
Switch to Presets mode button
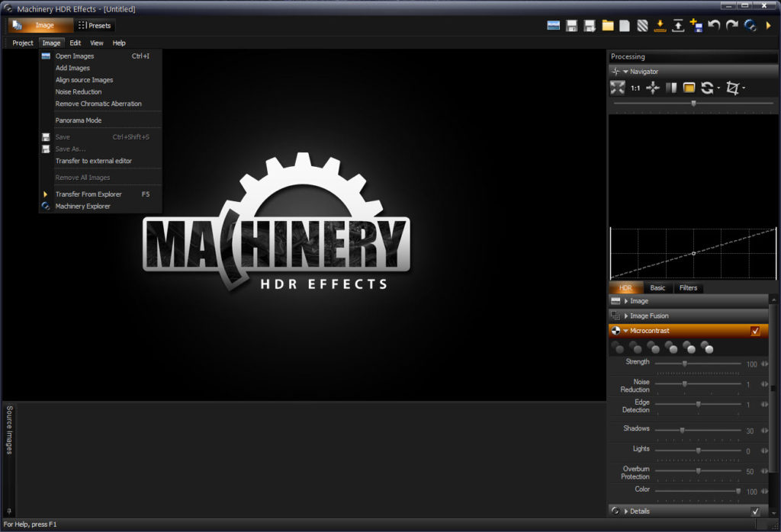pyautogui.click(x=95, y=25)
